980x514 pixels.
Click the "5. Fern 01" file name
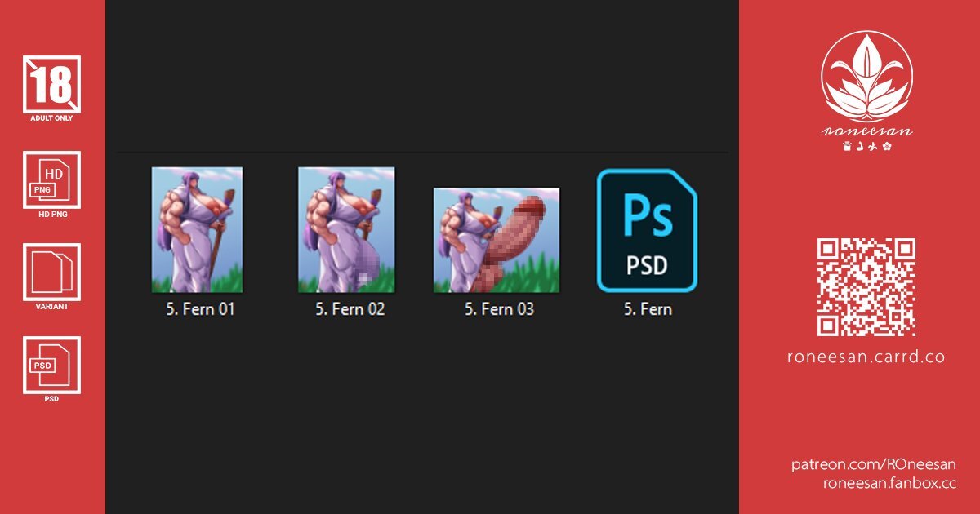[x=200, y=309]
